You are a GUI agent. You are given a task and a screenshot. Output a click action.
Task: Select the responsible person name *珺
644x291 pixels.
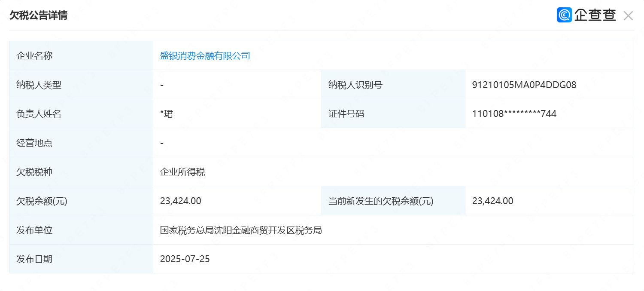tap(167, 114)
